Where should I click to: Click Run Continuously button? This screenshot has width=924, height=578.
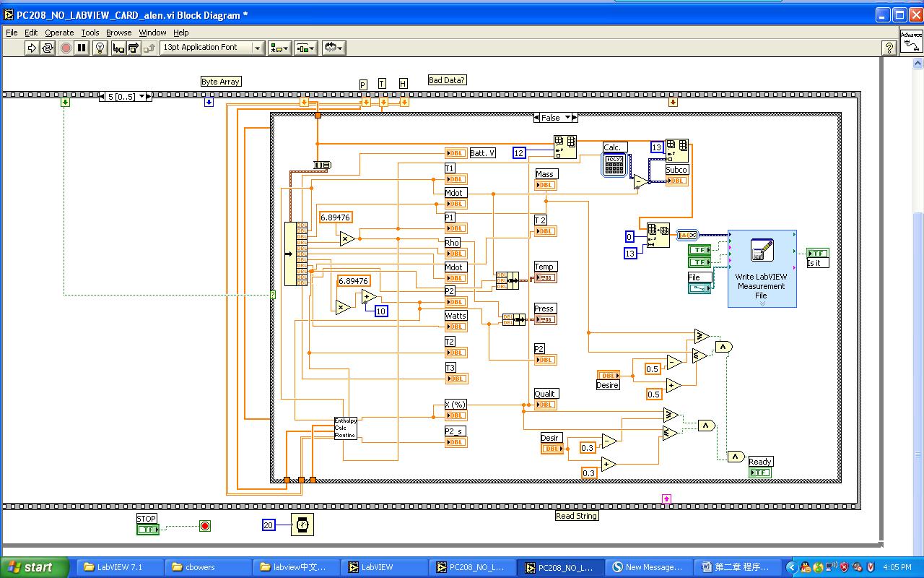[48, 48]
